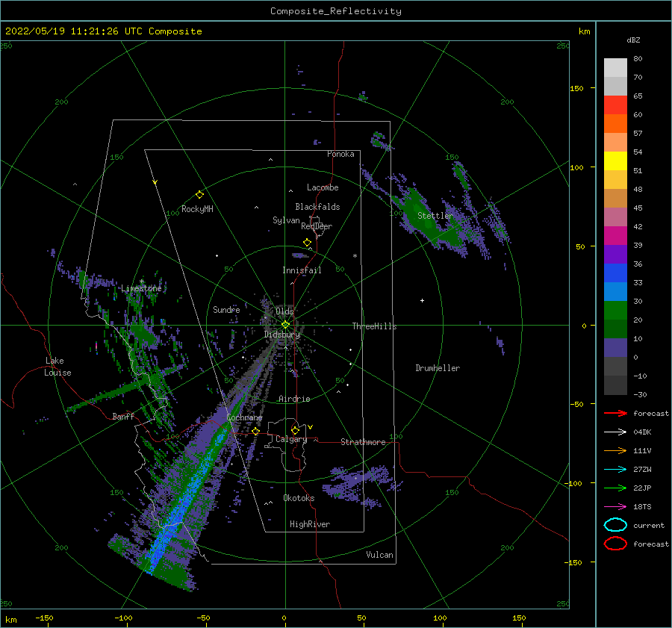Click the white plus marker north of Drumheller
Image resolution: width=672 pixels, height=628 pixels.
[422, 300]
